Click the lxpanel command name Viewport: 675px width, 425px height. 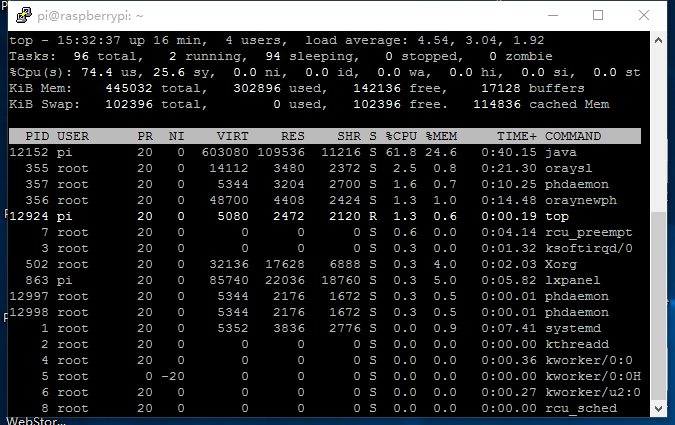pos(573,280)
